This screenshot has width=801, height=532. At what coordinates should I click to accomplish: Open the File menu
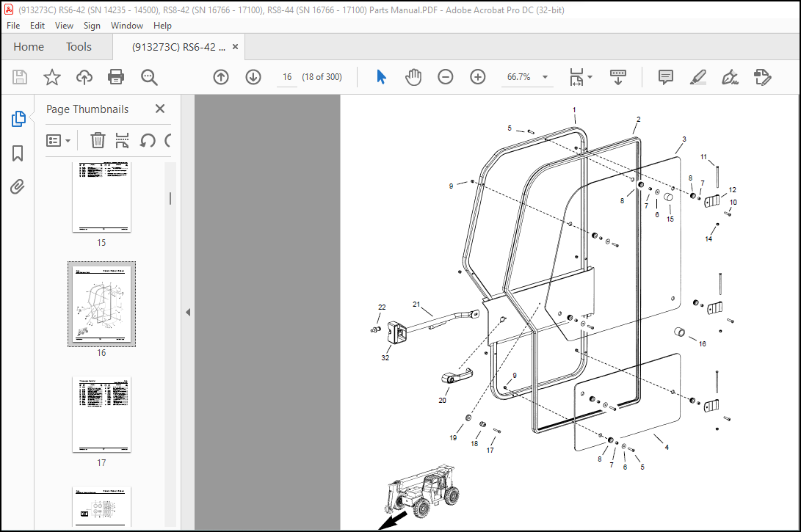coord(13,26)
